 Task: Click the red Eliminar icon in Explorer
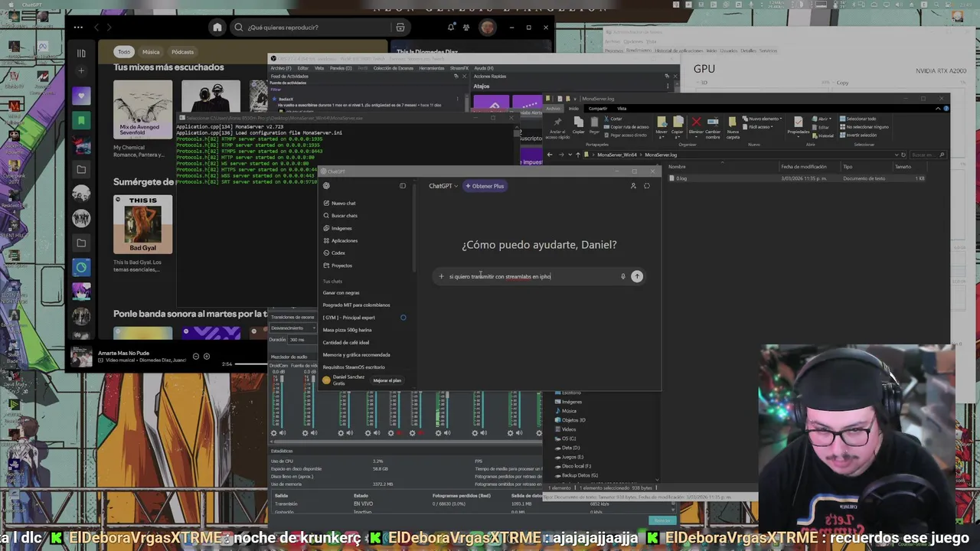[696, 122]
